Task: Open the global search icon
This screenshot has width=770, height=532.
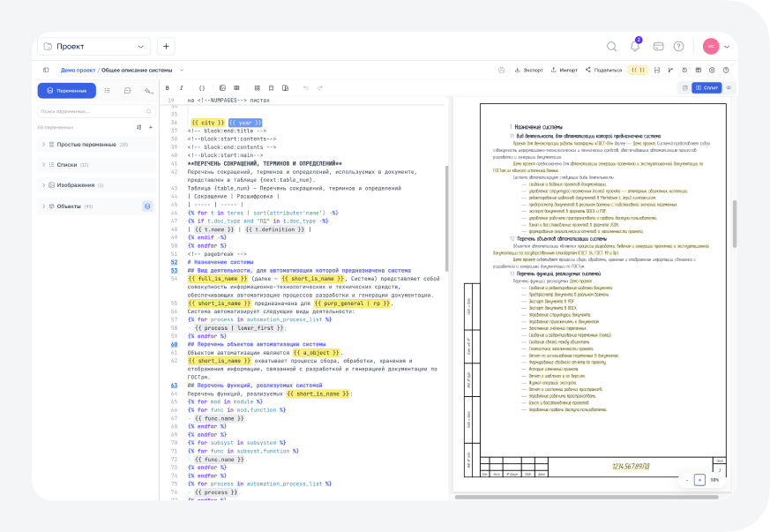Action: [x=611, y=47]
